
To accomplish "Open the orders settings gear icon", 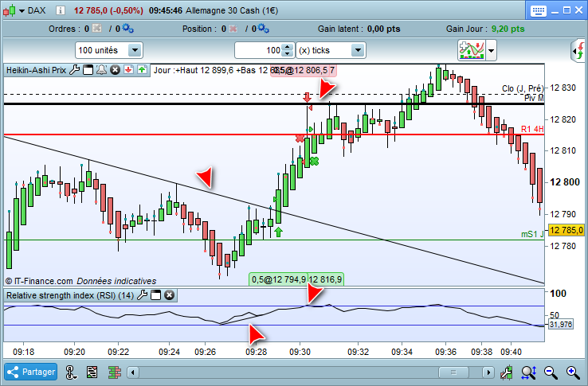I will point(127,29).
